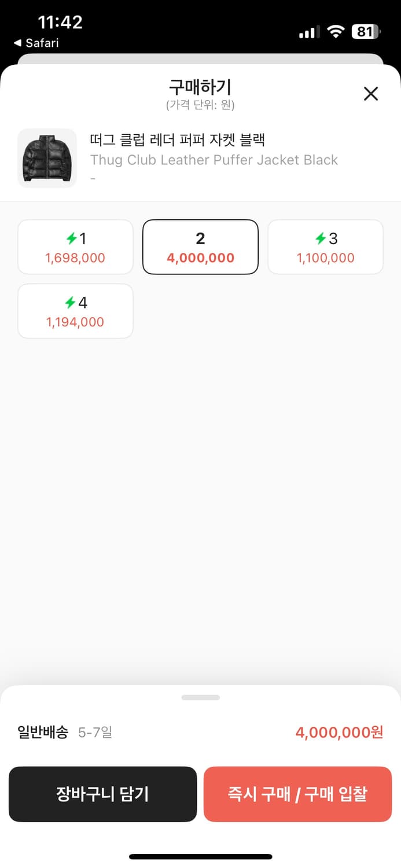The image size is (401, 868).
Task: Close the 구매하기 purchase sheet
Action: click(x=370, y=94)
